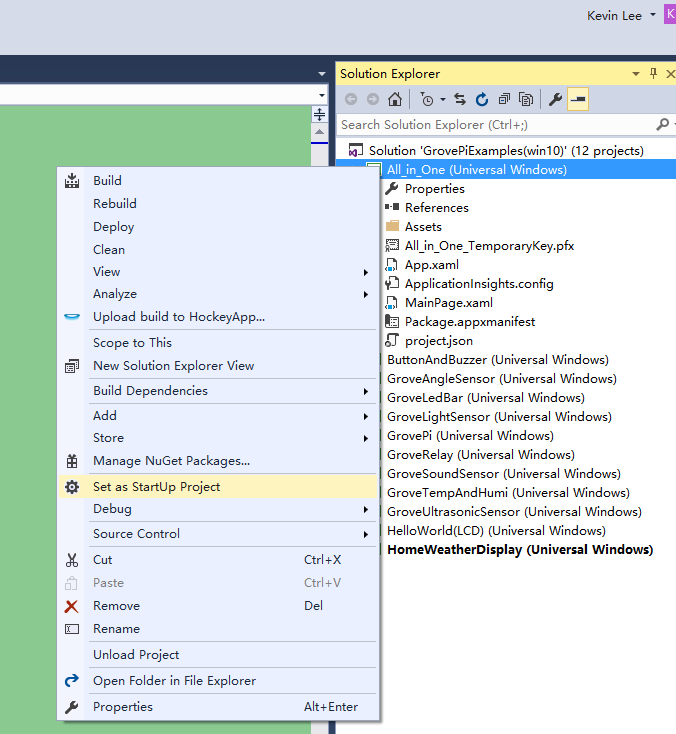
Task: Choose Deploy from the context menu
Action: [x=218, y=227]
